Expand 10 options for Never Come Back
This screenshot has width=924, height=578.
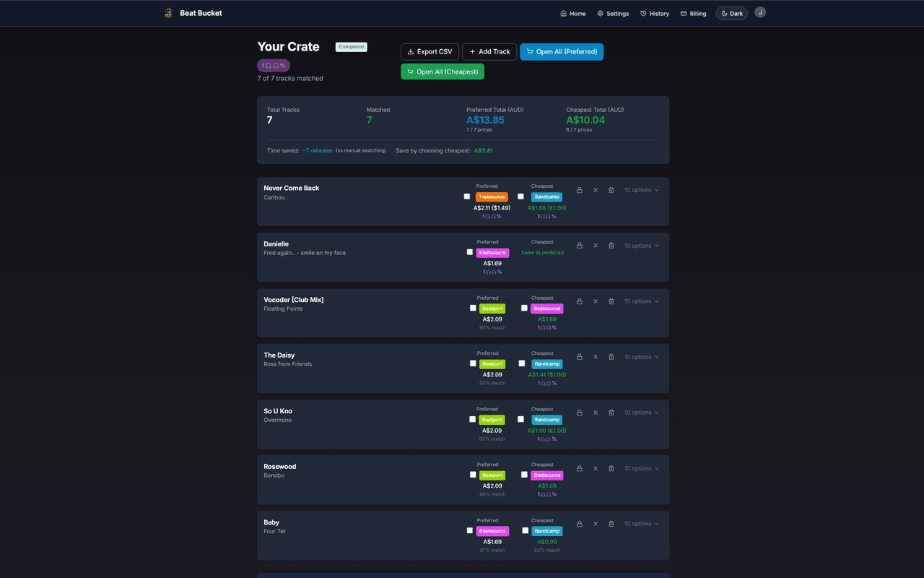click(642, 190)
